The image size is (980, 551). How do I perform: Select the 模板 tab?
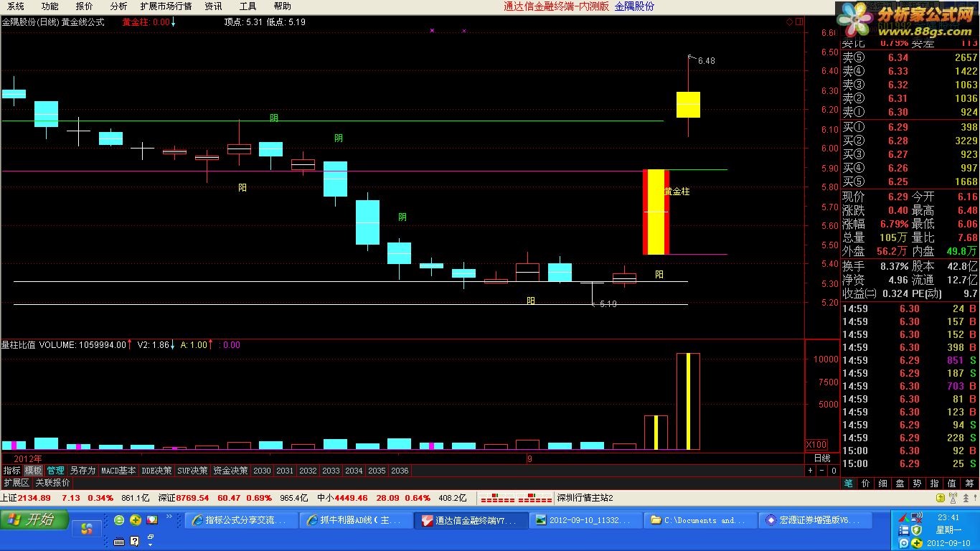33,471
